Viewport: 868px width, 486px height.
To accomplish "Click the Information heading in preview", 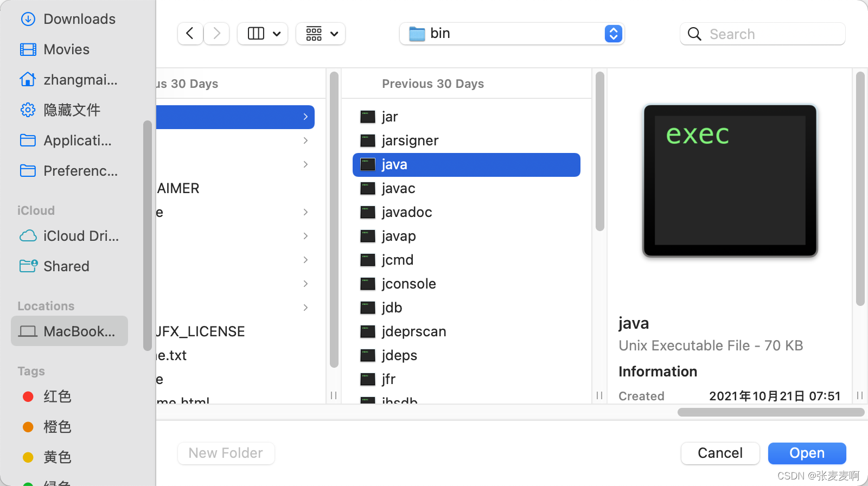I will [658, 372].
